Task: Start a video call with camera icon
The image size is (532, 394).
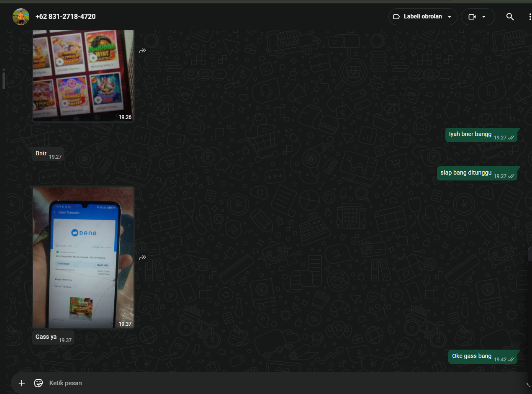Action: 472,17
